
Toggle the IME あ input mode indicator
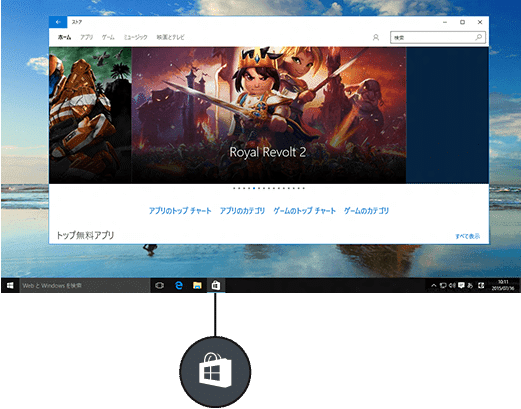point(470,286)
